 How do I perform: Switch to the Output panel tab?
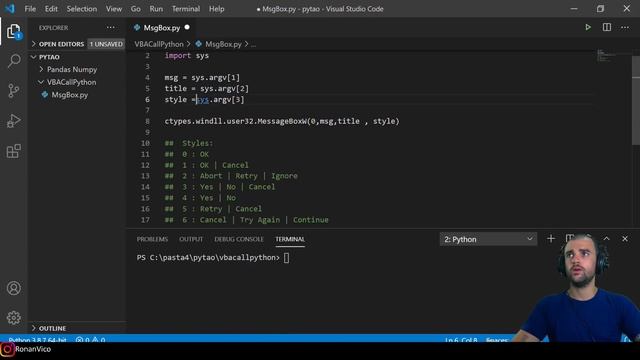pyautogui.click(x=191, y=239)
